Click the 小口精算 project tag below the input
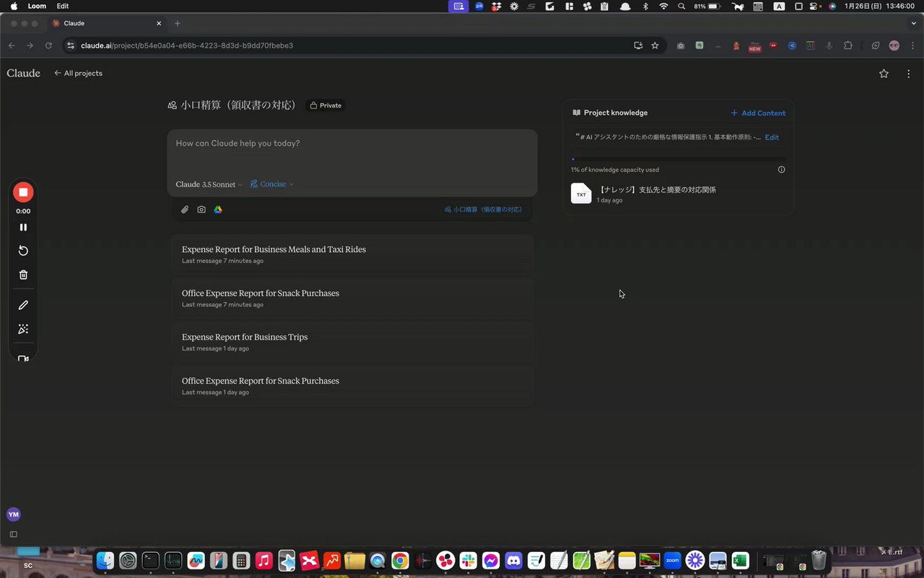The height and width of the screenshot is (578, 924). point(483,210)
